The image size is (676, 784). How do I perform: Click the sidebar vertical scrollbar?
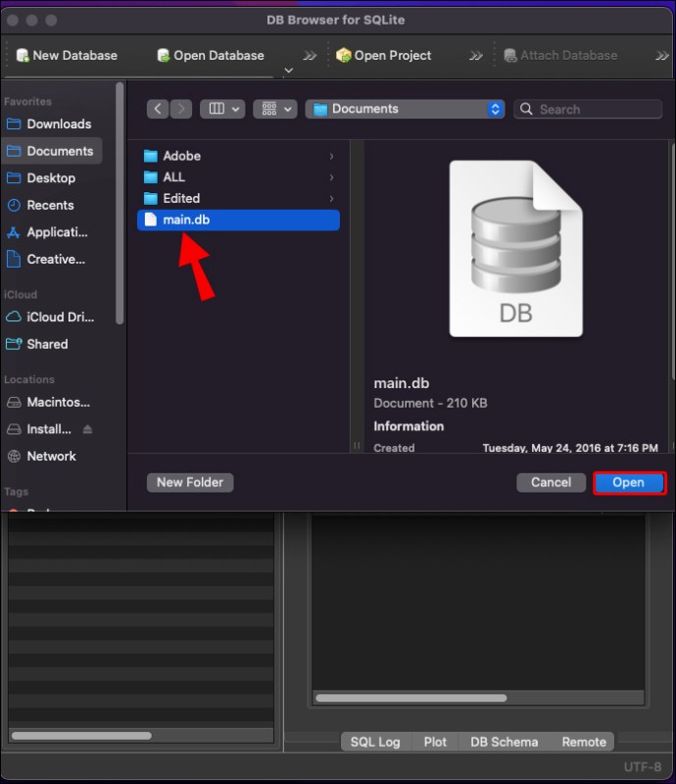tap(120, 204)
